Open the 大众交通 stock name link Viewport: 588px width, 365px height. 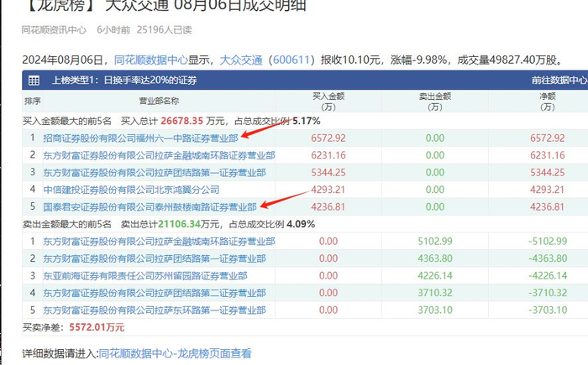(x=241, y=60)
